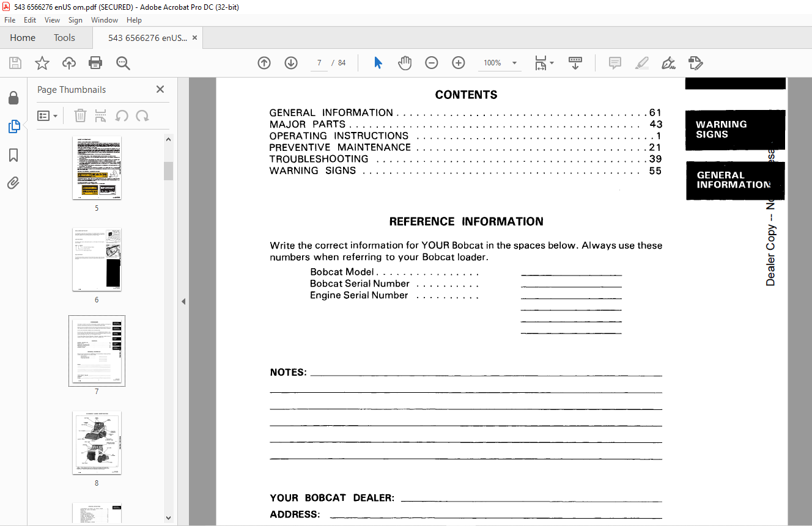Close the Page Thumbnails panel
Viewport: 812px width, 526px height.
point(160,89)
